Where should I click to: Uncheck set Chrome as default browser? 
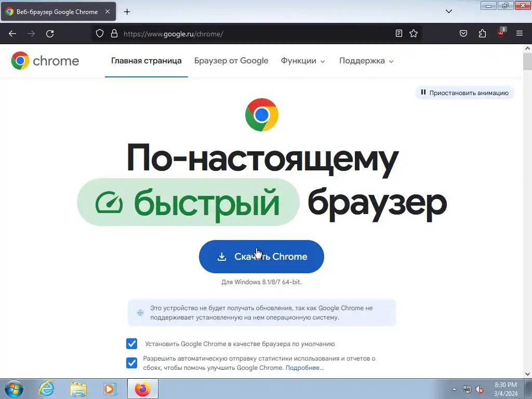(131, 344)
